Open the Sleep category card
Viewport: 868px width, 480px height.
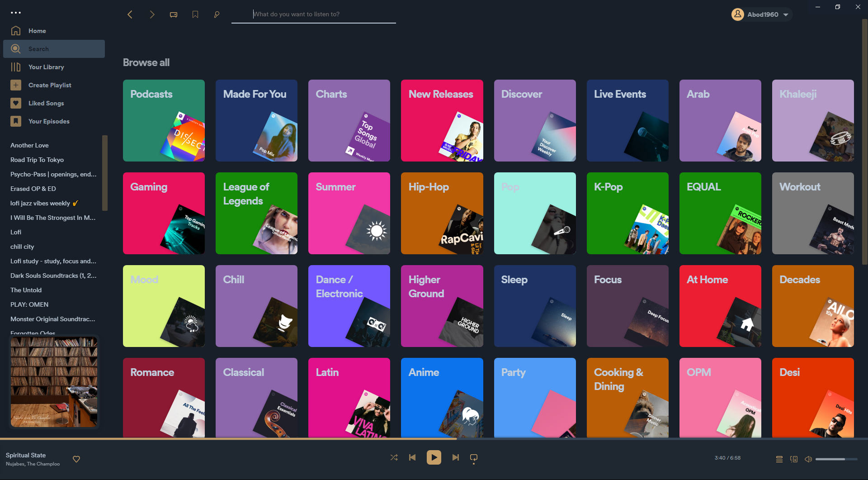535,306
